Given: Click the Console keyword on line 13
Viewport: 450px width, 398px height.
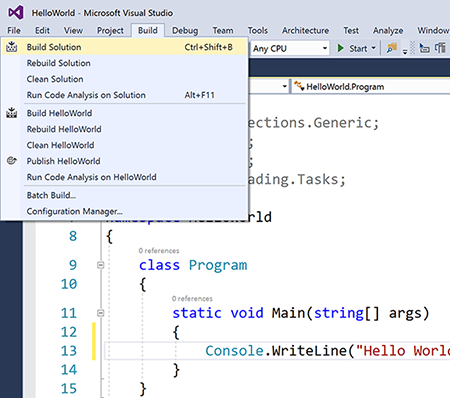Looking at the screenshot, I should point(234,351).
